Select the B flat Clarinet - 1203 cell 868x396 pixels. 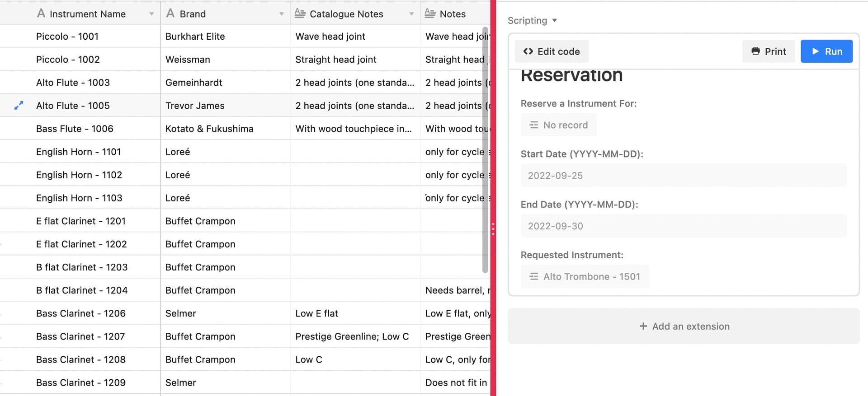80,267
